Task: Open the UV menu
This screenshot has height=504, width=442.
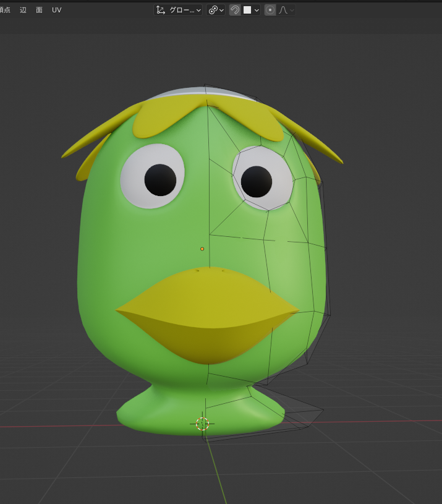Action: [56, 10]
